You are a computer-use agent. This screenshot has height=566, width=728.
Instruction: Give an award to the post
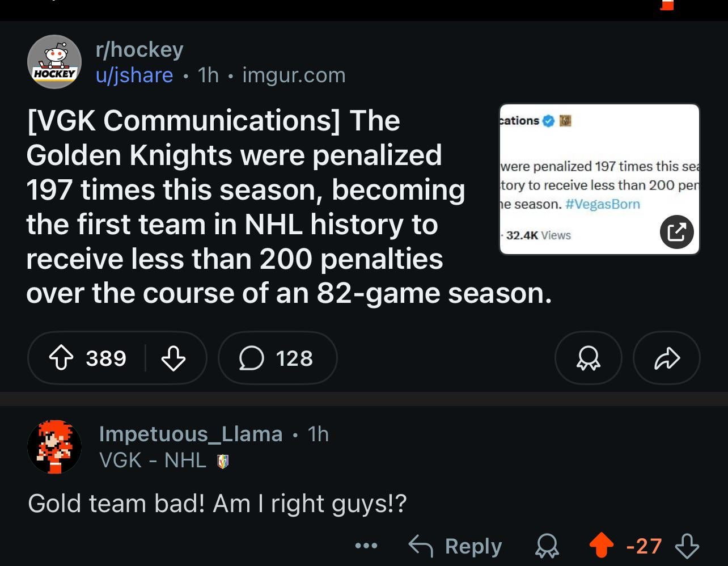(588, 358)
